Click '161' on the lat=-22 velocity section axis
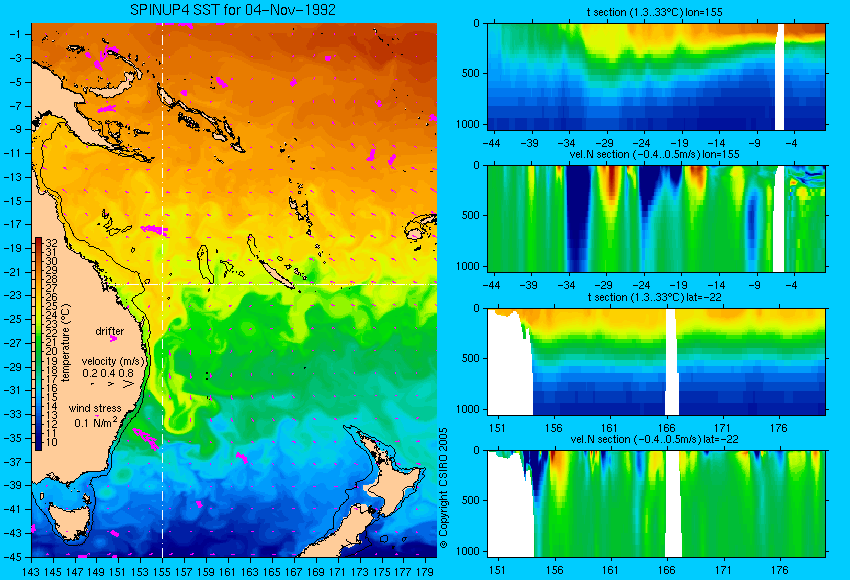850x580 pixels. pyautogui.click(x=610, y=570)
